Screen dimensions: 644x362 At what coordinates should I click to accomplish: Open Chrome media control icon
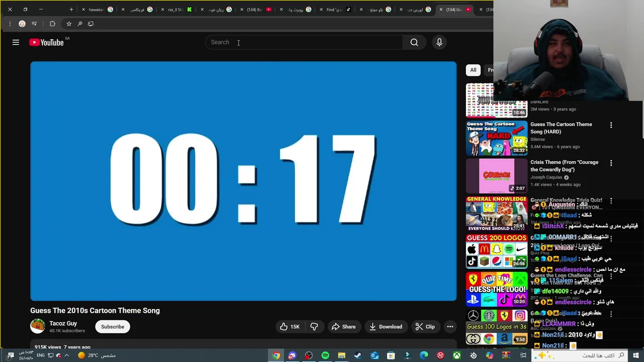[x=34, y=24]
